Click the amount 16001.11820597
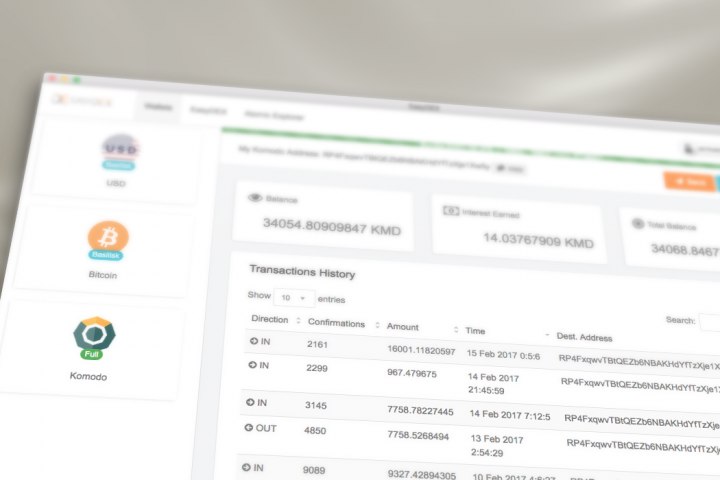This screenshot has width=720, height=480. click(x=421, y=350)
